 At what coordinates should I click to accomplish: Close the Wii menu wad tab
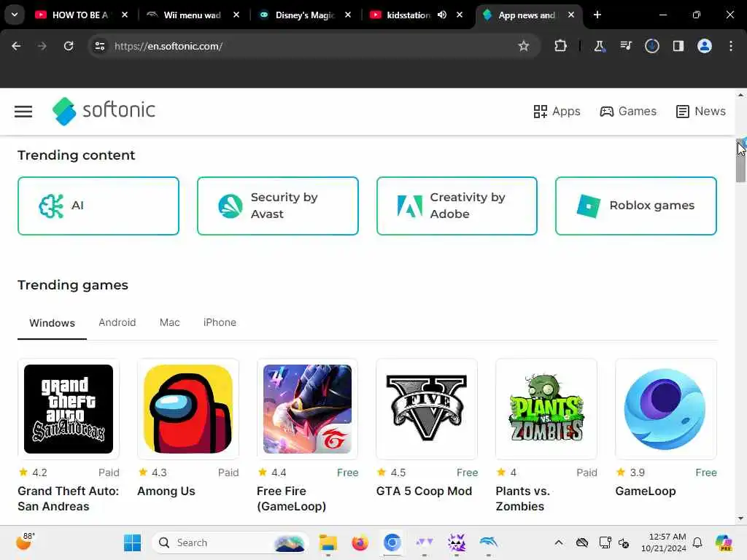(x=236, y=15)
